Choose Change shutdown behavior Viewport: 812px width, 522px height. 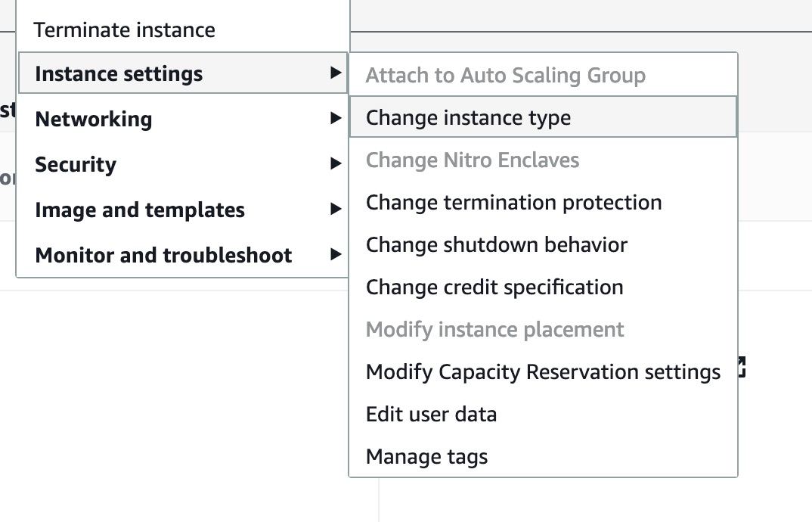point(544,244)
